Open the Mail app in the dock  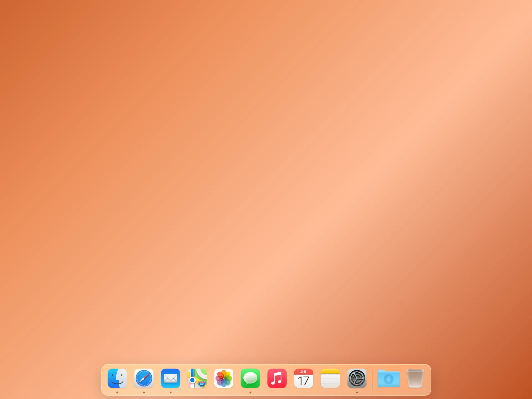(x=170, y=378)
